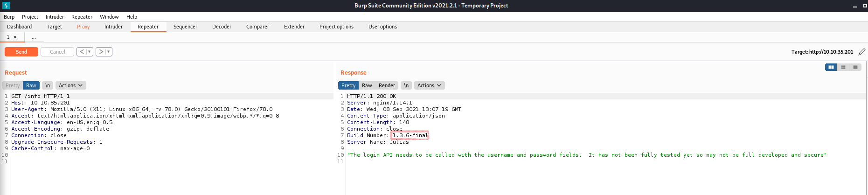Click the Date response header line

tap(404, 109)
